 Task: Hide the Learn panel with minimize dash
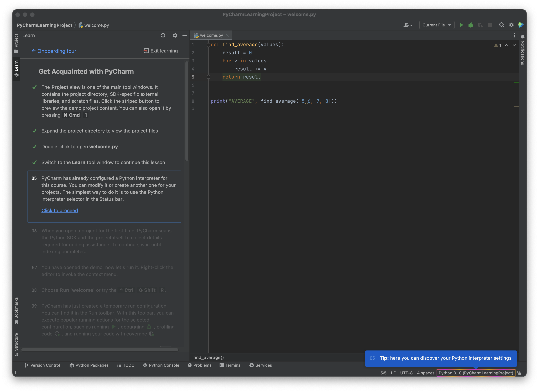coord(185,35)
